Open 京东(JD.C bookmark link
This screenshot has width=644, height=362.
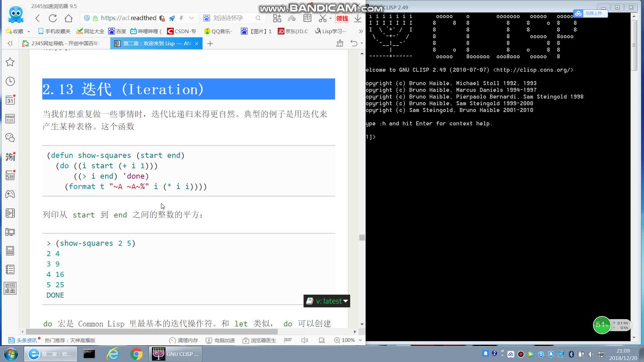pos(292,31)
